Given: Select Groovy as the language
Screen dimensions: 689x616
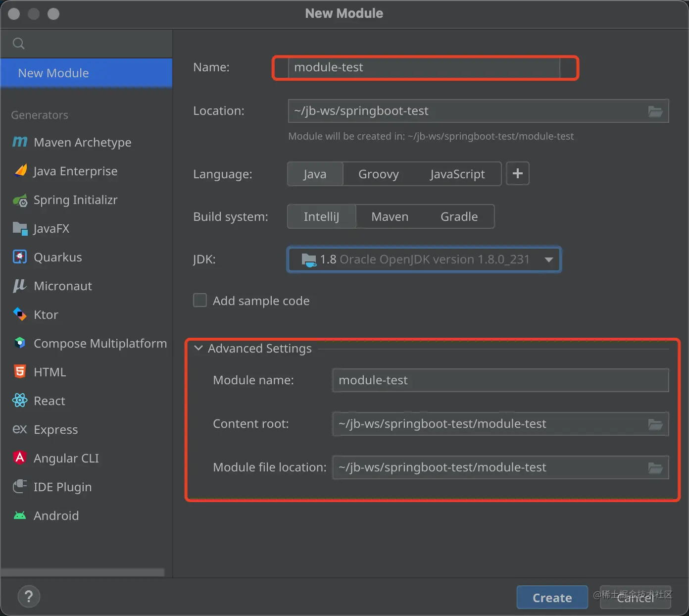Looking at the screenshot, I should (x=379, y=174).
